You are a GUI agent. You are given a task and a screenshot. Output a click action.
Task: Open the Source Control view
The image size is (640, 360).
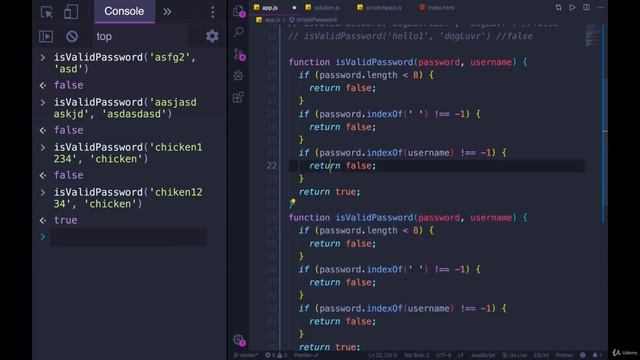pyautogui.click(x=239, y=54)
